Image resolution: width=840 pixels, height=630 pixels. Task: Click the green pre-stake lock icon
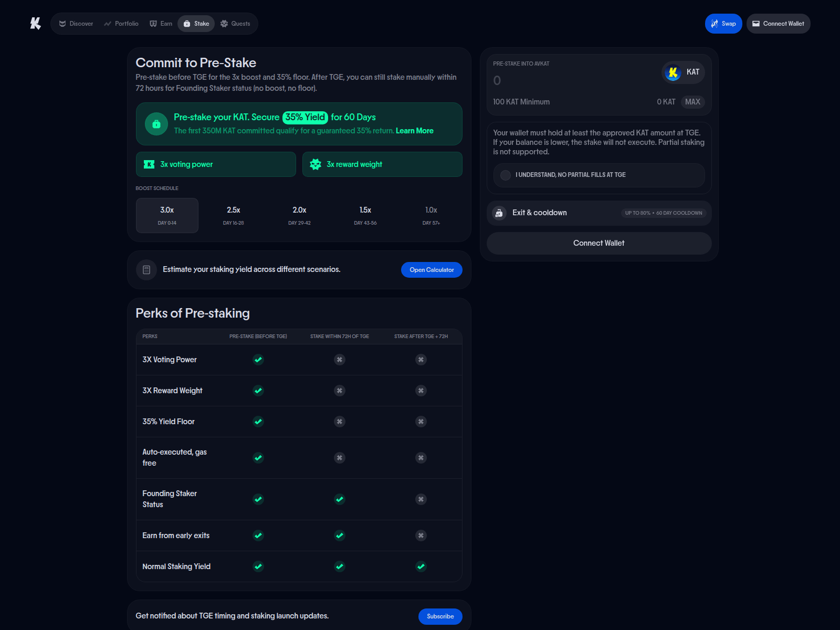tap(156, 124)
